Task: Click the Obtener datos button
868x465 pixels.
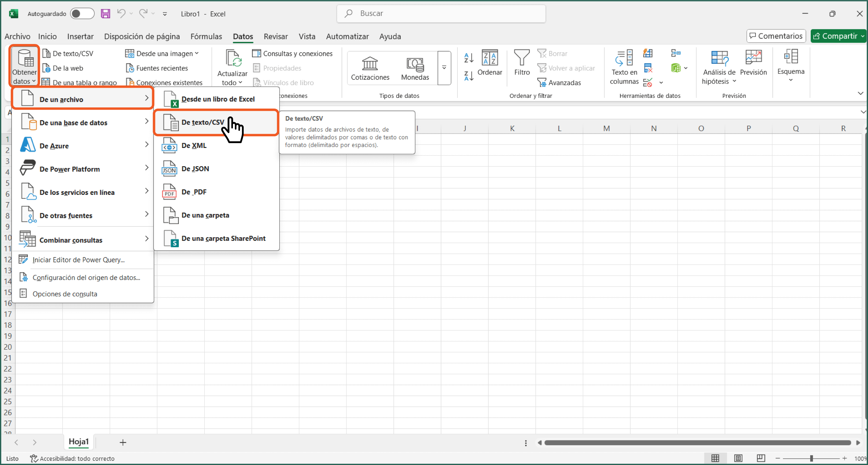Action: click(x=24, y=66)
